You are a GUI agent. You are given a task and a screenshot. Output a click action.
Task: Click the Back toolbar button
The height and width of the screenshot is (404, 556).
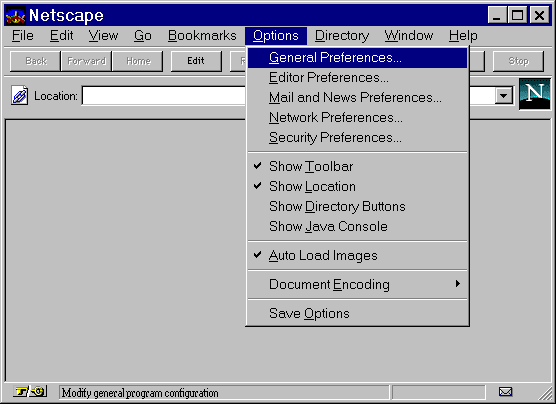[x=35, y=61]
